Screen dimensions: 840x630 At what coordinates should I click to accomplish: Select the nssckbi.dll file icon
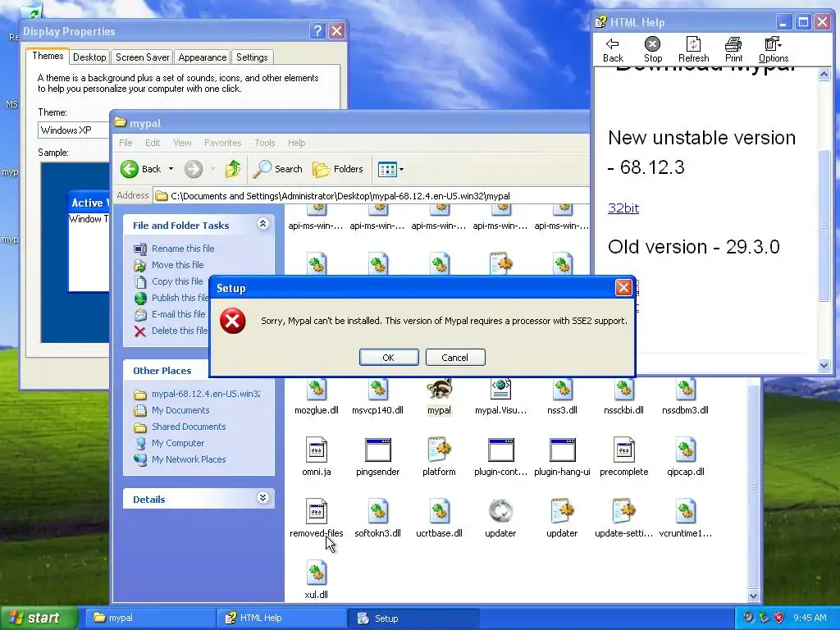(623, 389)
